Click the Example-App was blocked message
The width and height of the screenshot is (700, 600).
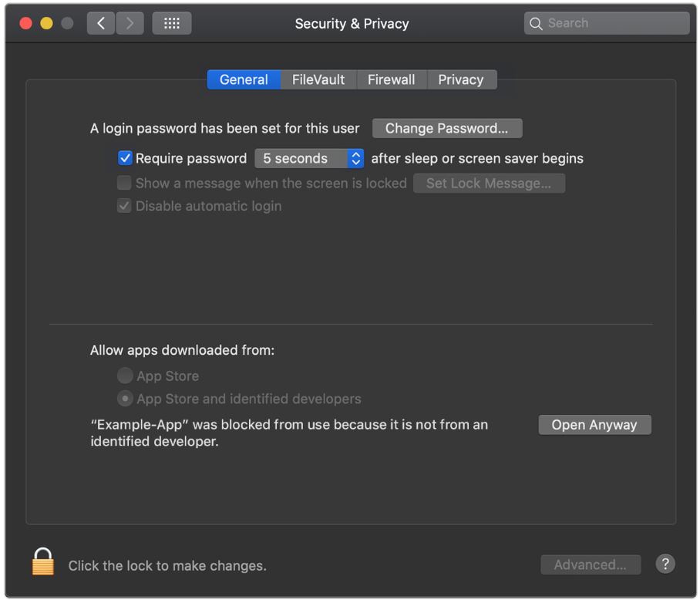tap(289, 433)
